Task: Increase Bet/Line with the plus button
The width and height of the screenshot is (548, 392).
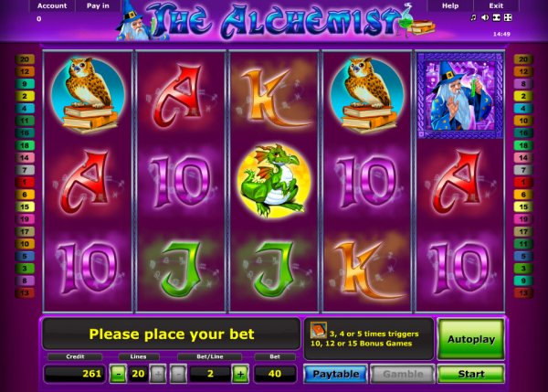Action: pos(240,374)
